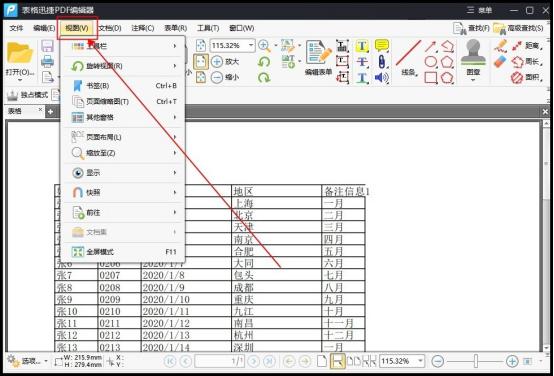Expand the 旋转视图(R) submenu entry
The height and width of the screenshot is (376, 554).
(123, 66)
